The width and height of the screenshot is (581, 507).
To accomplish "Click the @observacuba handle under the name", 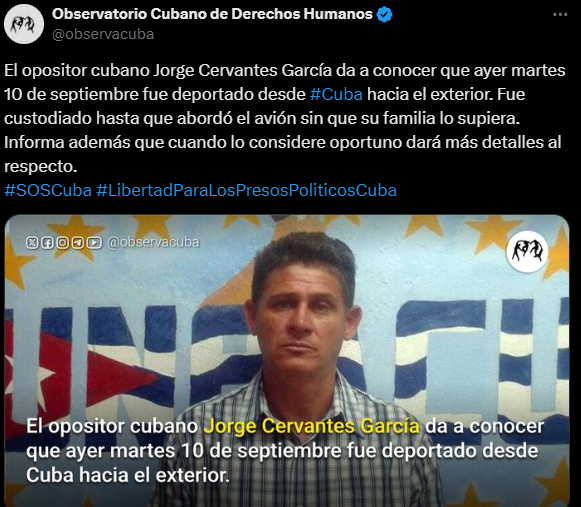I will (x=103, y=34).
